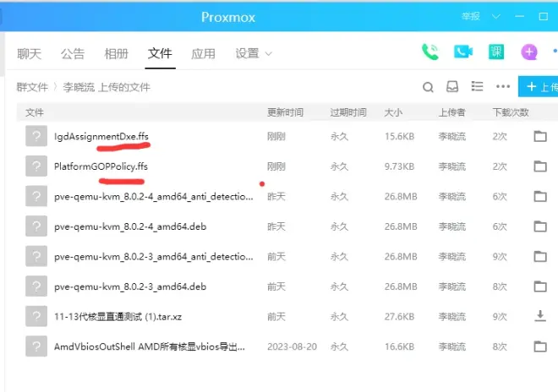Viewport: 558px width, 392px height.
Task: Select file name IgdAssignmentDxe.ffs
Action: [x=101, y=136]
